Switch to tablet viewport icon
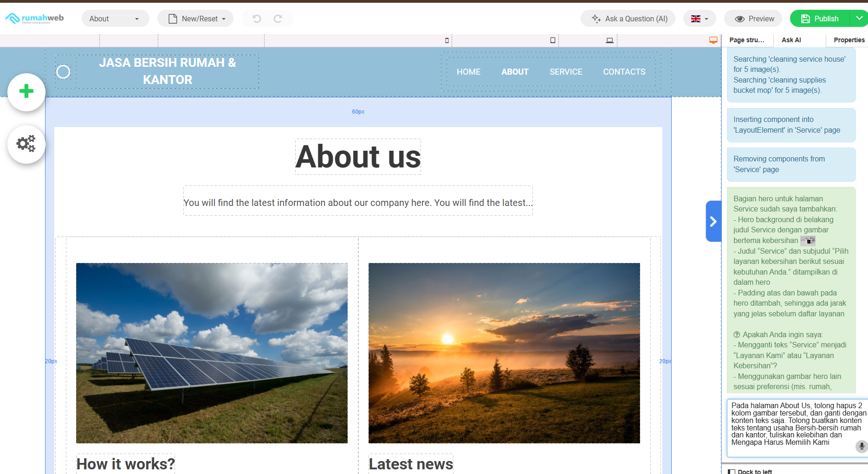Screen dimensions: 868x474 pyautogui.click(x=552, y=40)
